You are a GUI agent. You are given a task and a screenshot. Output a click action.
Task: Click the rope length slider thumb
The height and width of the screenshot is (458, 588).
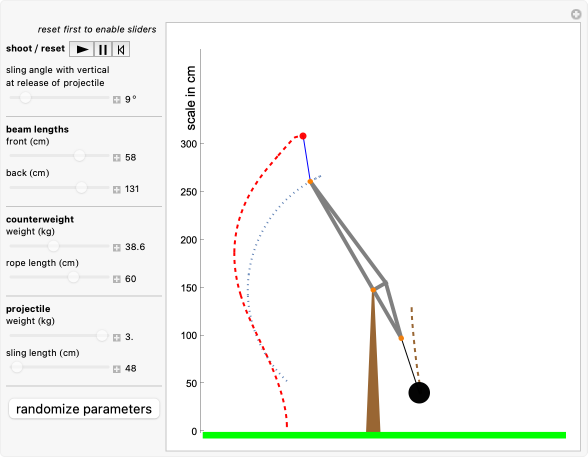pyautogui.click(x=73, y=277)
